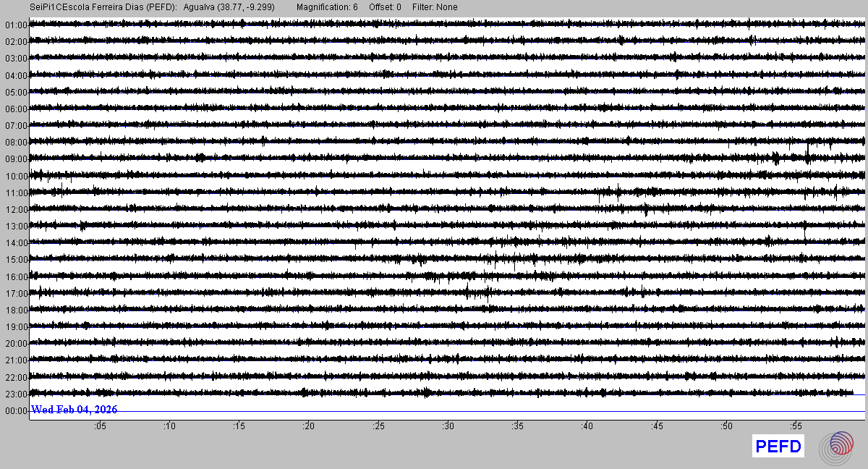Click the blue PEFD station badge
The width and height of the screenshot is (868, 469).
tap(778, 447)
